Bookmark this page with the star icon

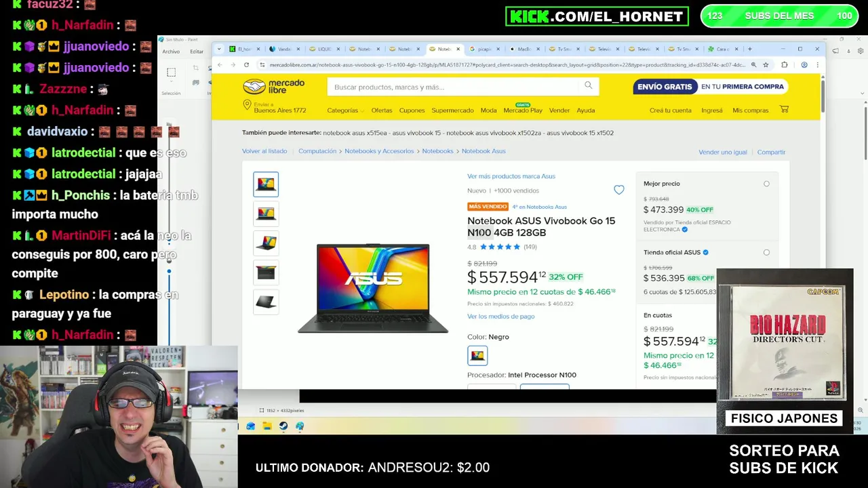click(x=766, y=65)
